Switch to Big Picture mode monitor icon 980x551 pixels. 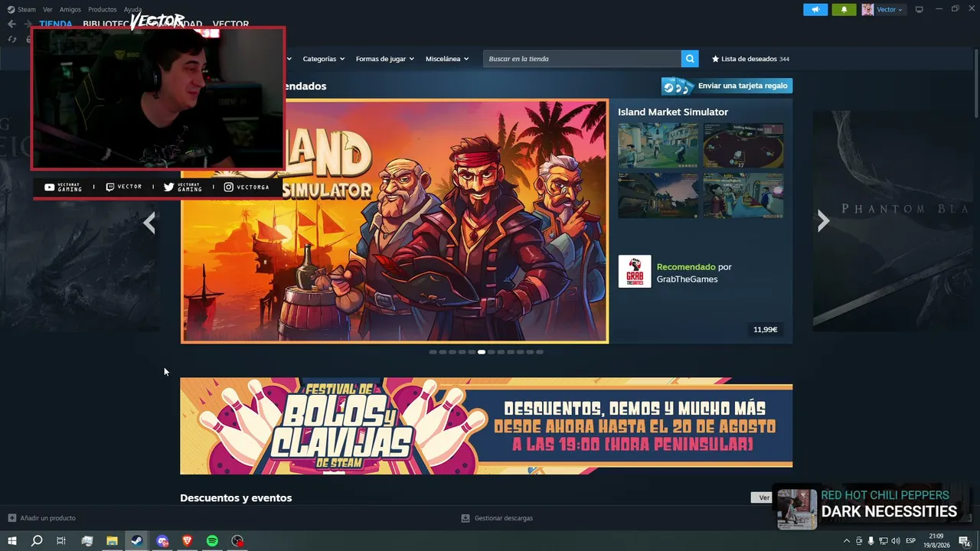919,9
